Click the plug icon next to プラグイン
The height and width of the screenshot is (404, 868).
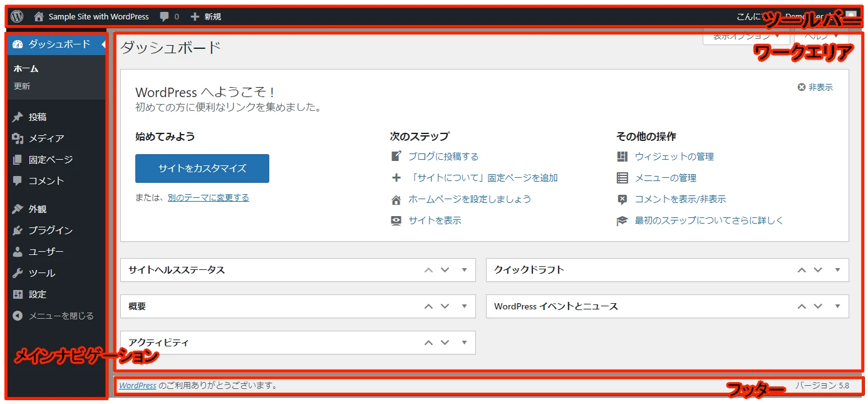pos(18,230)
